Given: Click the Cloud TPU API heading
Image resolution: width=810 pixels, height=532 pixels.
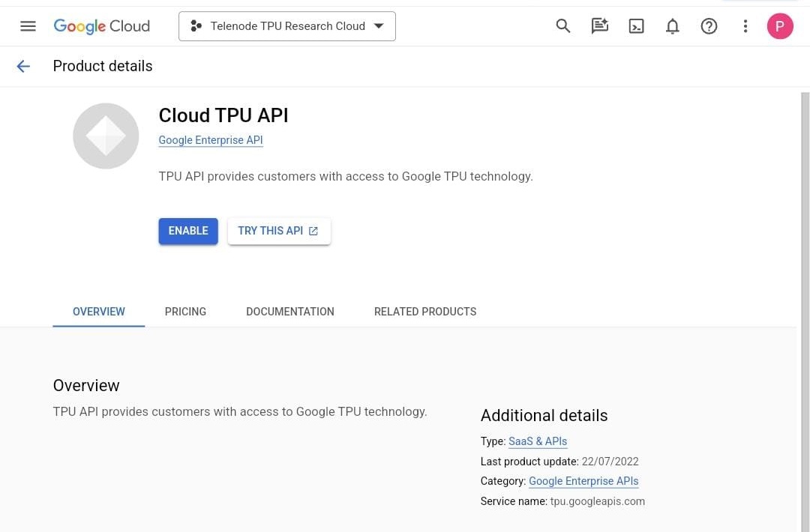Looking at the screenshot, I should click(x=223, y=115).
